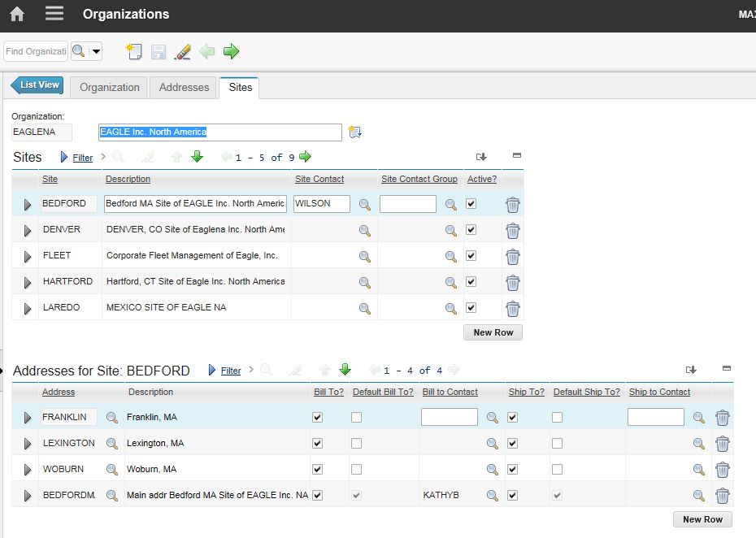Screen dimensions: 756x538
Task: Go to next record green arrow
Action: tap(232, 51)
